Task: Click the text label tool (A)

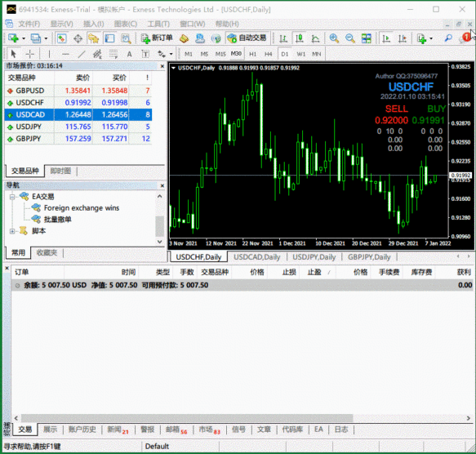Action: click(129, 55)
